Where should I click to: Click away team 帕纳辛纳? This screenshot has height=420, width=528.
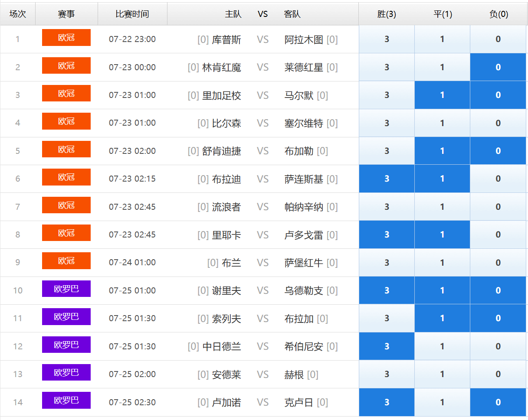pyautogui.click(x=304, y=207)
